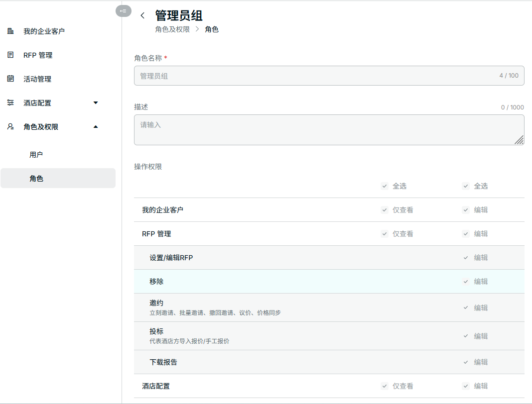
Task: Click the 酒店配置 sliders icon in sidebar
Action: click(10, 102)
